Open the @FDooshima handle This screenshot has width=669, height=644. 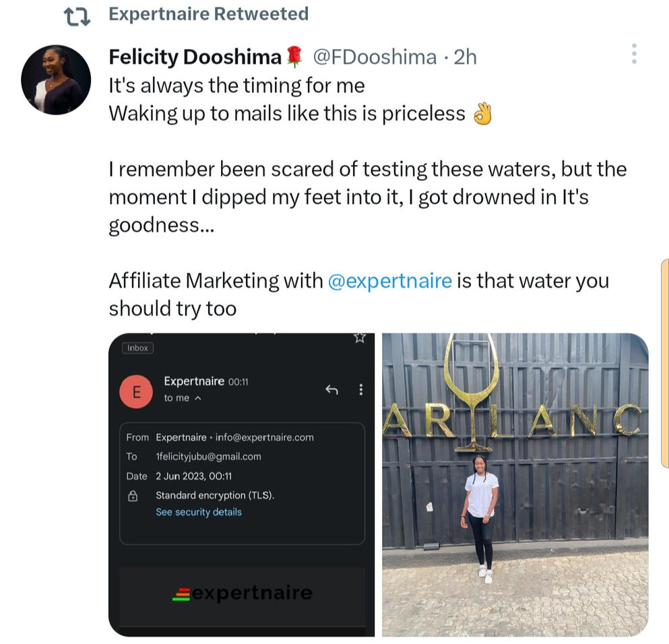pyautogui.click(x=375, y=57)
